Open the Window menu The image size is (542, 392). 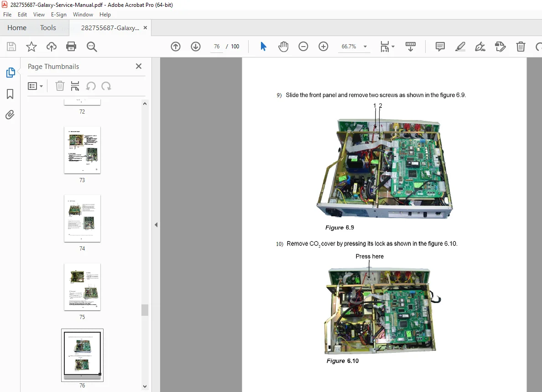(x=83, y=15)
